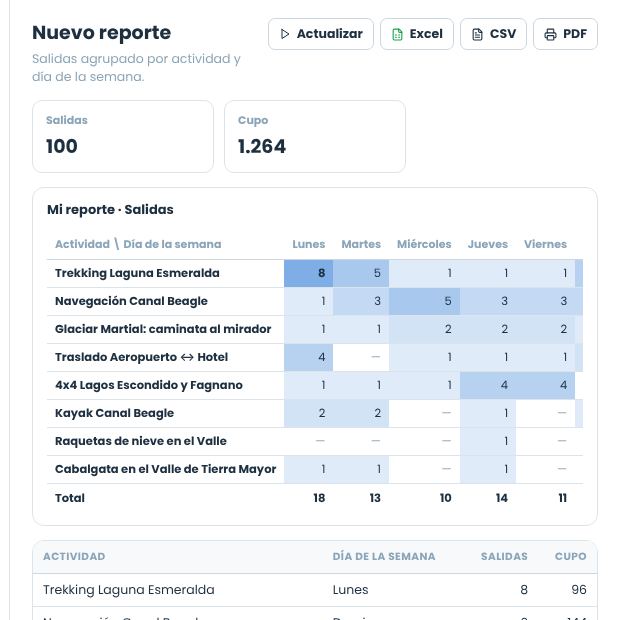Screen dimensions: 620x620
Task: Sort detail table by CUPO header
Action: tap(571, 557)
